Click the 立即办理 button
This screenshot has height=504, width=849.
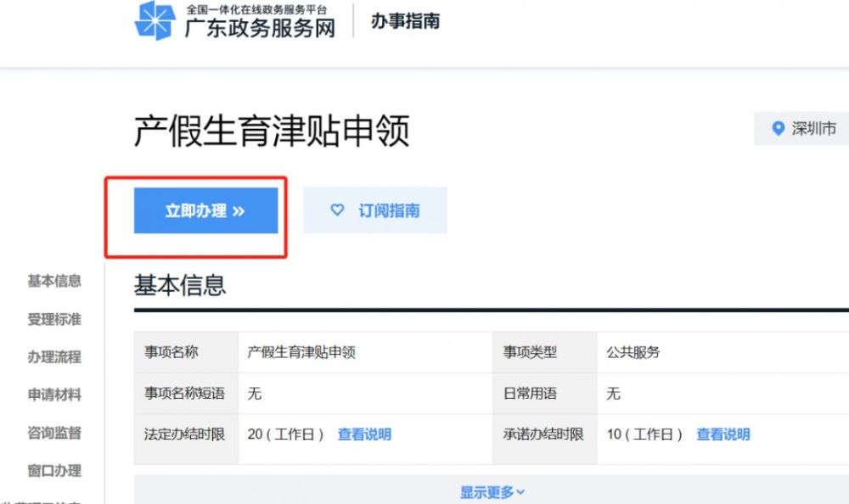point(205,210)
